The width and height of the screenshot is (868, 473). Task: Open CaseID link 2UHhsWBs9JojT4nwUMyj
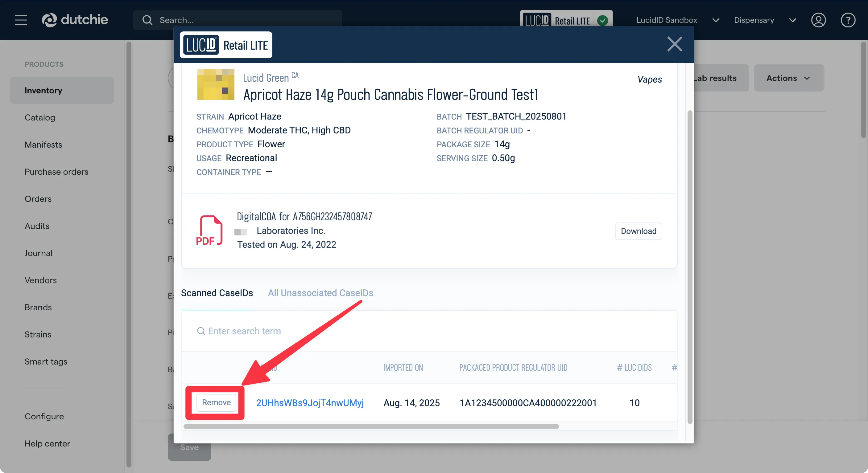coord(310,403)
